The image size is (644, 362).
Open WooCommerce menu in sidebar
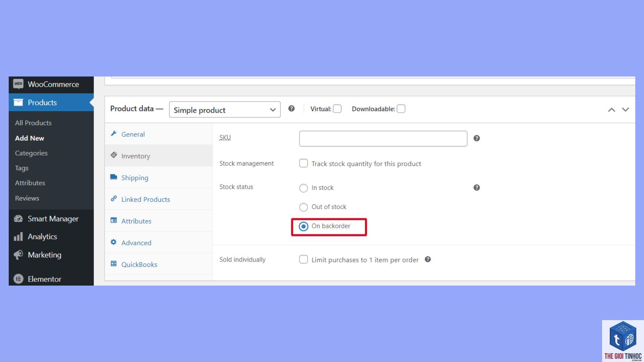coord(51,84)
